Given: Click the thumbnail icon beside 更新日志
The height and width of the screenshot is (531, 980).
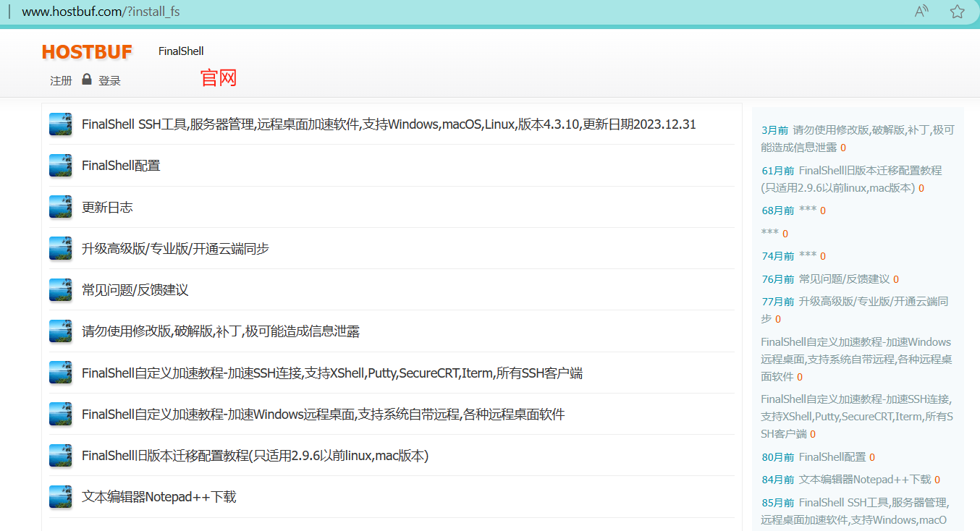Looking at the screenshot, I should point(60,206).
